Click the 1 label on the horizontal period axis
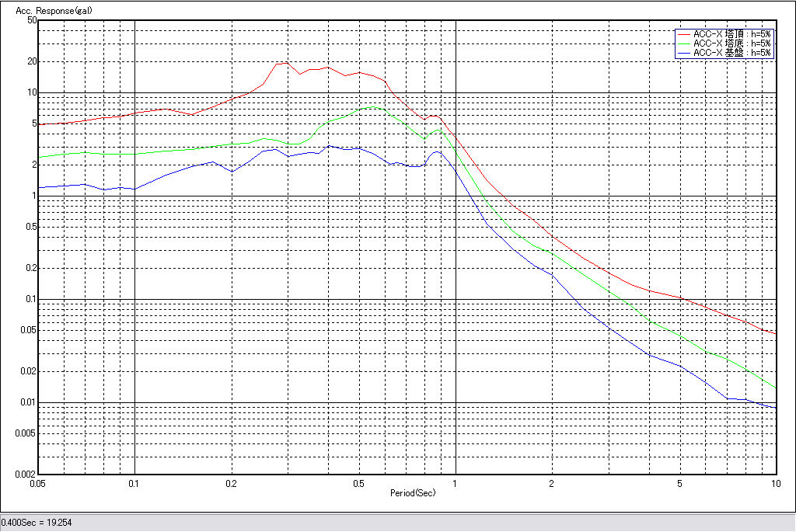The height and width of the screenshot is (532, 796). [x=456, y=484]
